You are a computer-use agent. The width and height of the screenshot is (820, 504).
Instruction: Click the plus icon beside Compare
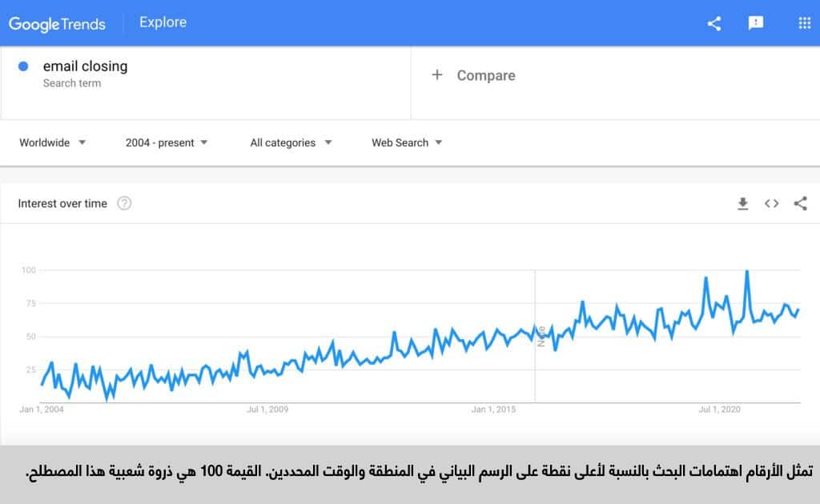point(437,75)
